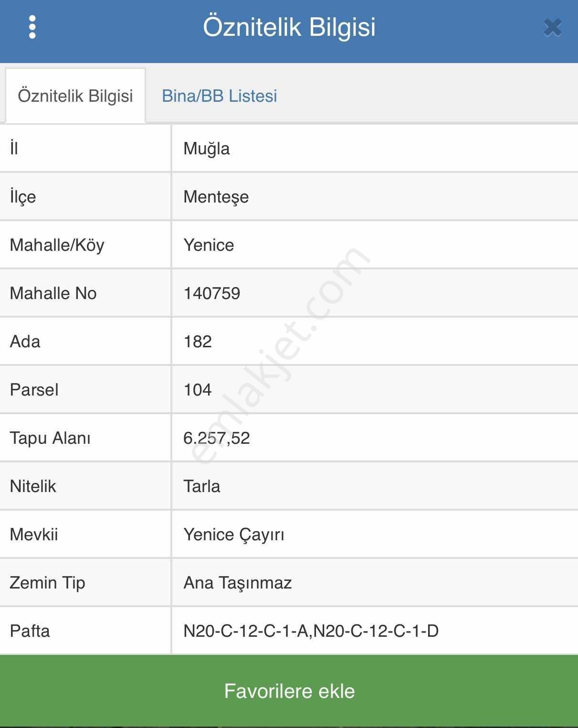Select the Muğla province value
578x728 pixels.
[x=207, y=149]
